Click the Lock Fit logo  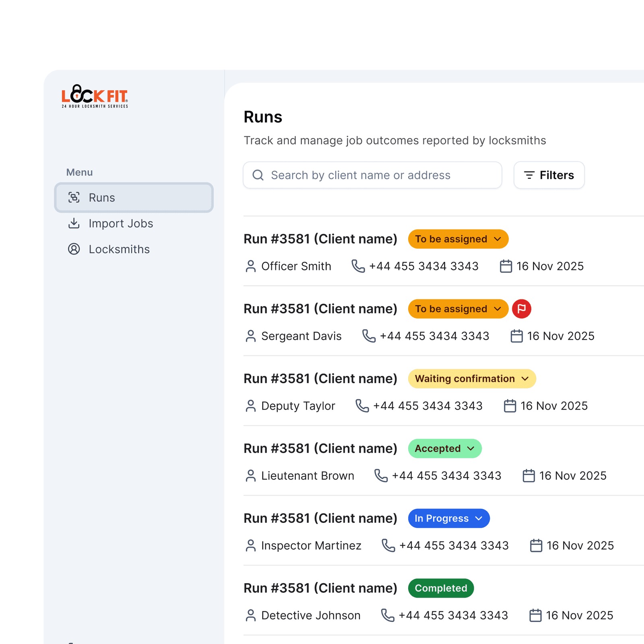(95, 96)
